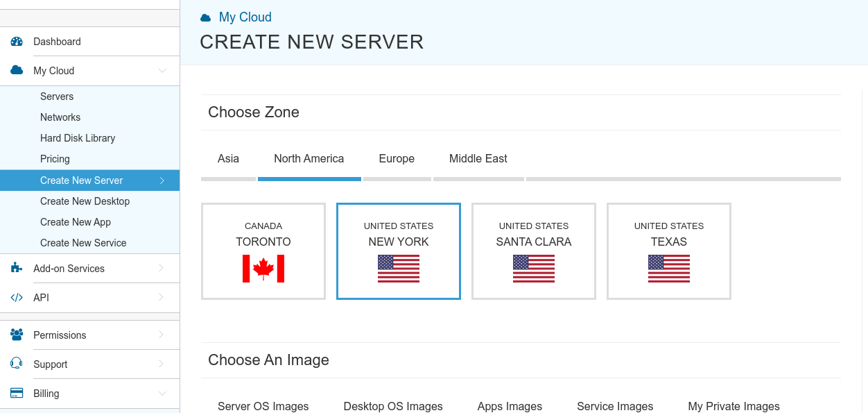
Task: Select the United States Santa Clara zone
Action: point(534,251)
